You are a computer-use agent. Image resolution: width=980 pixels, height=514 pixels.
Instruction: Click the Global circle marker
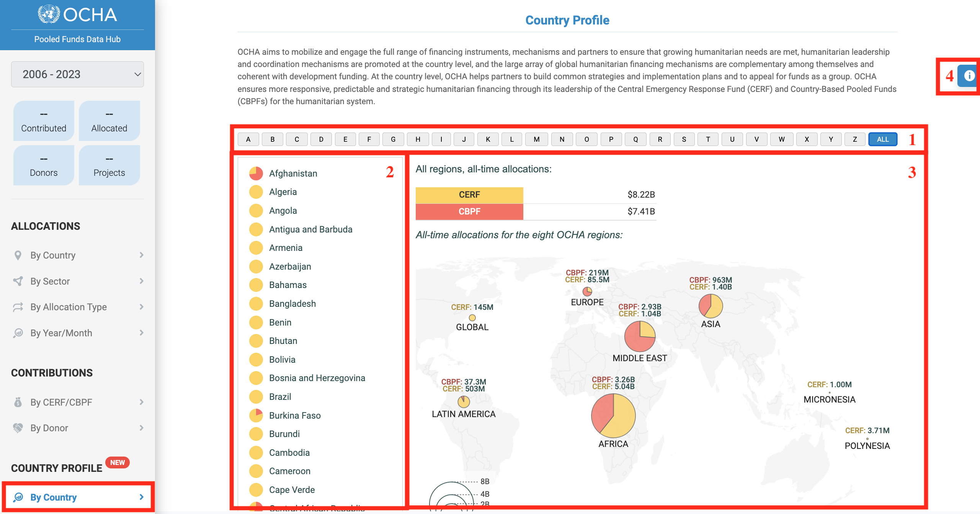pyautogui.click(x=472, y=318)
